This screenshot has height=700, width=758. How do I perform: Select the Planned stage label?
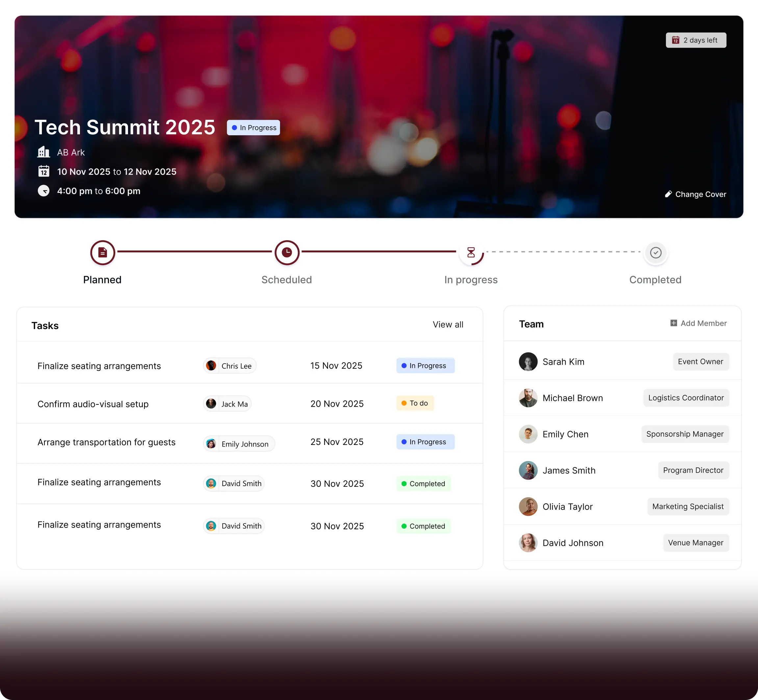(102, 280)
